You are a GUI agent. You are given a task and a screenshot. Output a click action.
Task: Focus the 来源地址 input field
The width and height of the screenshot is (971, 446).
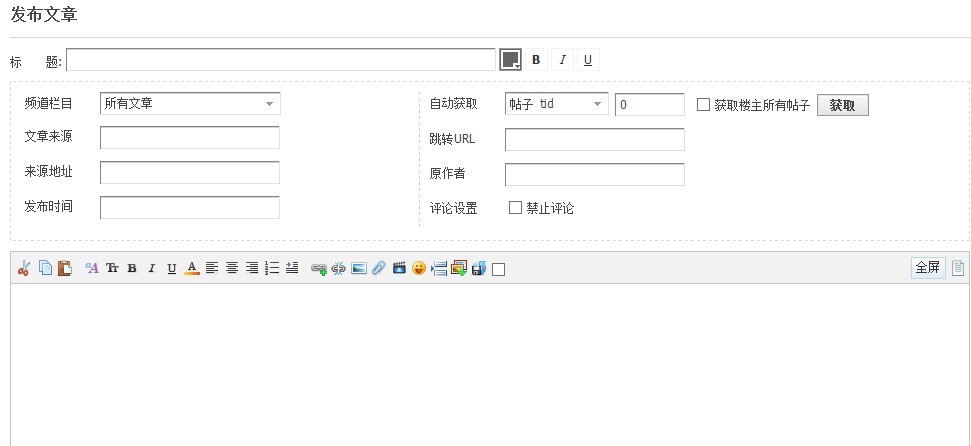point(190,172)
